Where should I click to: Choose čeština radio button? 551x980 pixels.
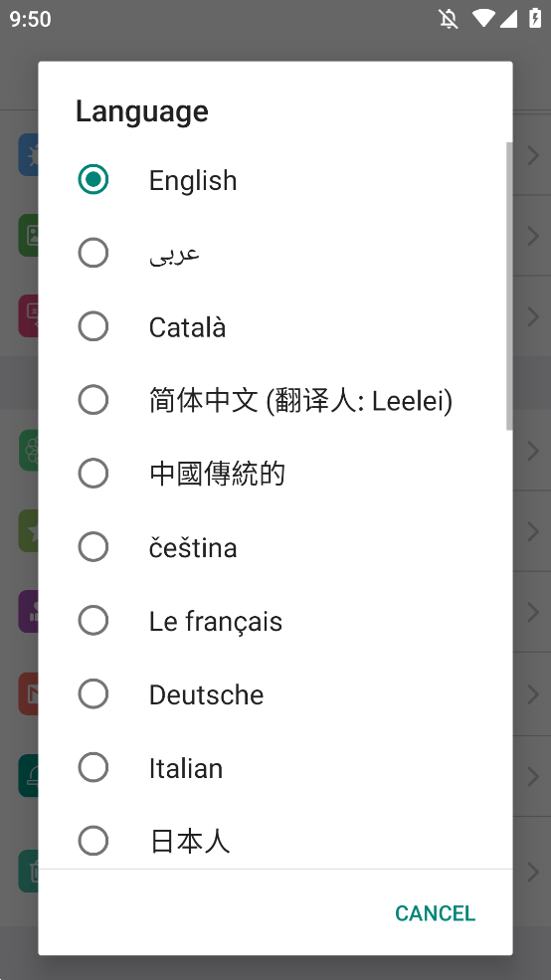click(93, 547)
